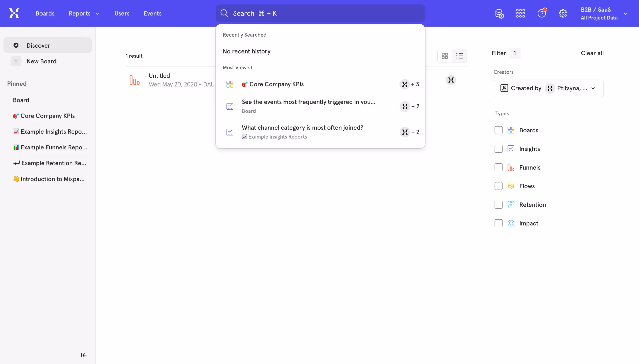Open the settings gear icon
Image resolution: width=639 pixels, height=364 pixels.
[563, 13]
